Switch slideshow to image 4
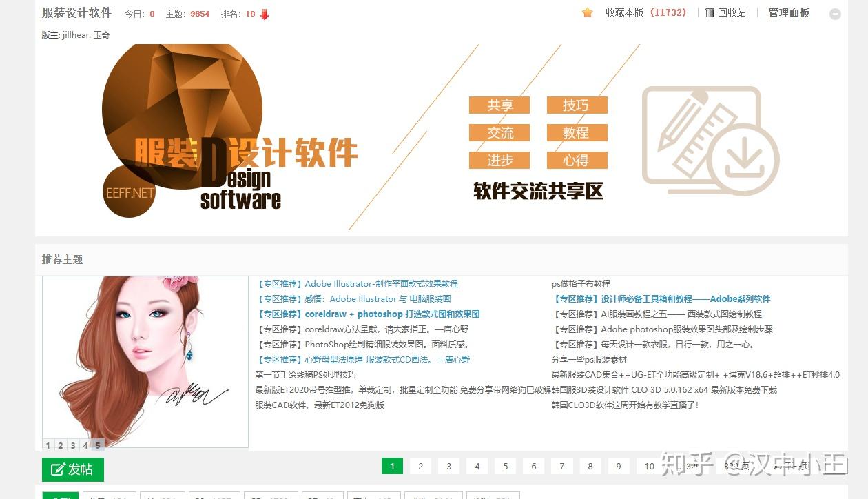Viewport: 868px width, 499px height. tap(85, 445)
